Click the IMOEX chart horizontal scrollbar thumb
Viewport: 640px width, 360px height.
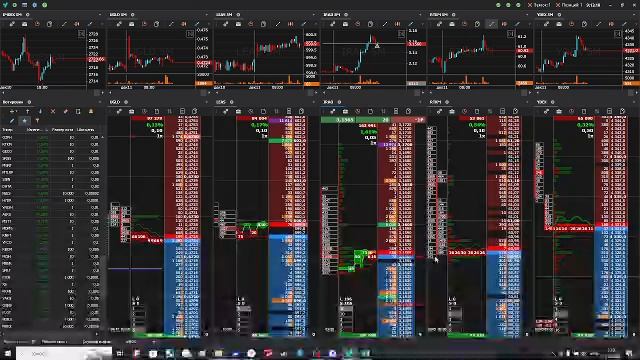97,93
